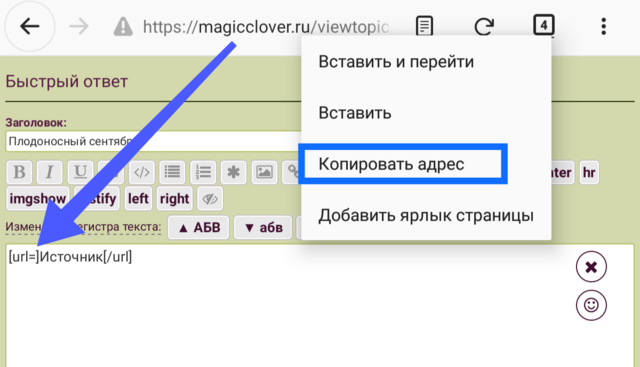
Task: Go back with the browser back arrow
Action: (x=29, y=27)
